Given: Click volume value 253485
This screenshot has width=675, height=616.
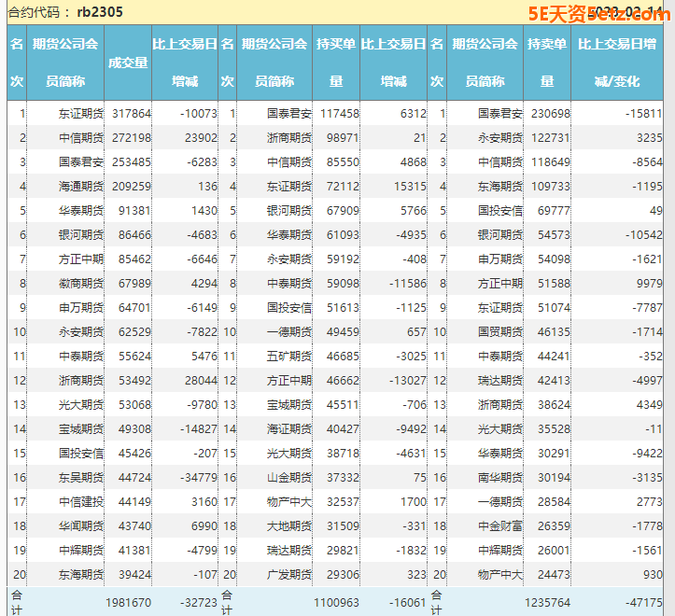Looking at the screenshot, I should (x=132, y=162).
